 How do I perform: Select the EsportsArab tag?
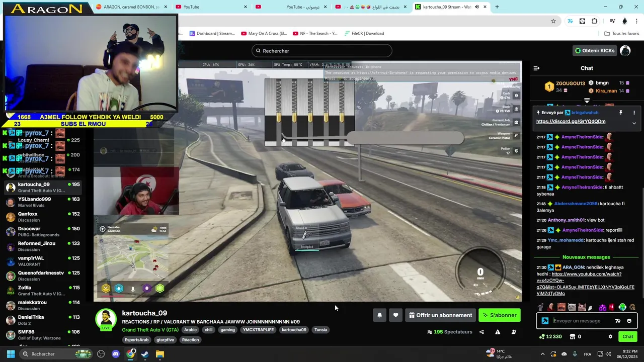(137, 340)
